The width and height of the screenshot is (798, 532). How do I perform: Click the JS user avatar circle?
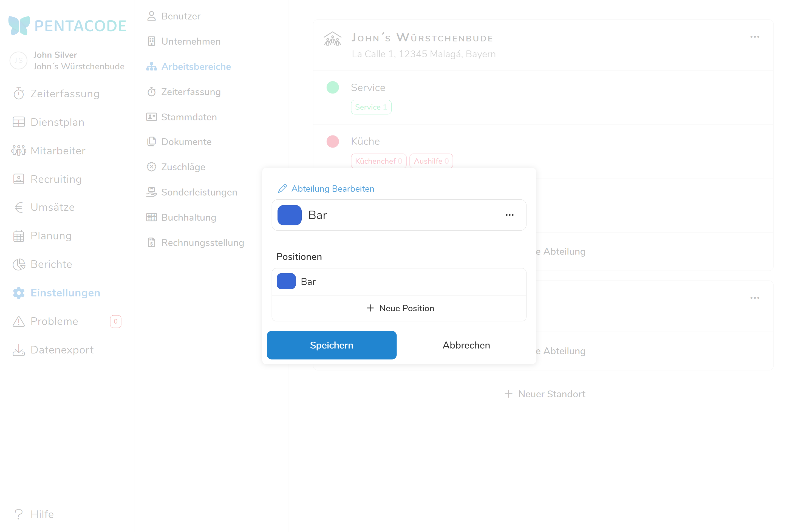18,61
